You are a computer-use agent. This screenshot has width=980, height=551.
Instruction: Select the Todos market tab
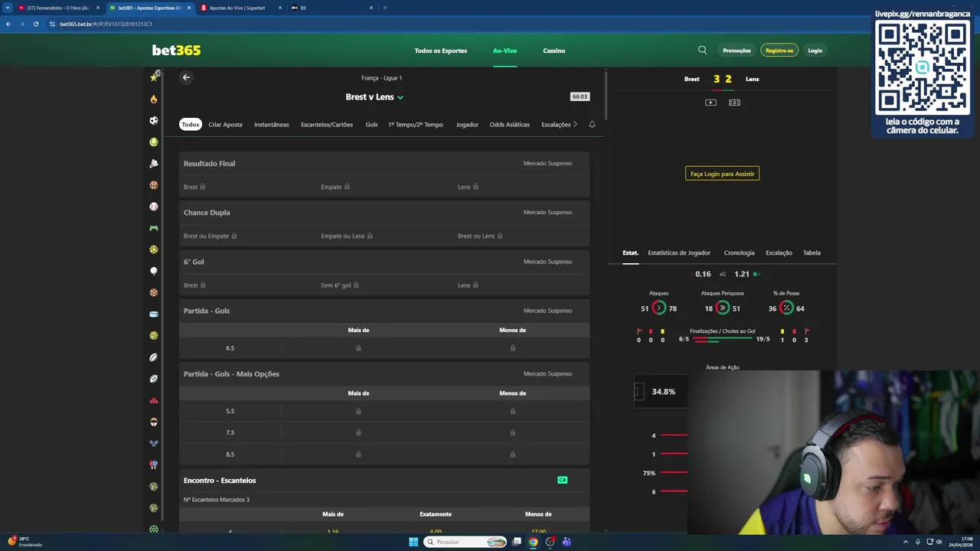click(190, 124)
